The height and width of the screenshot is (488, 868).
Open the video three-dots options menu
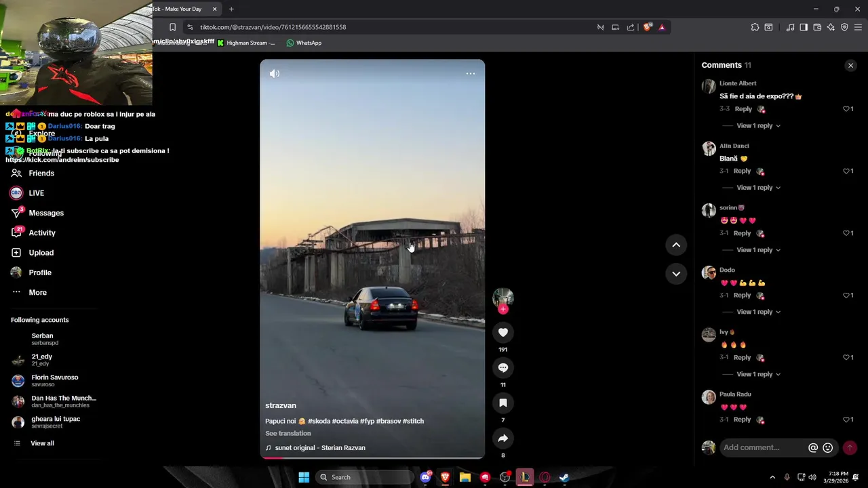pyautogui.click(x=470, y=74)
